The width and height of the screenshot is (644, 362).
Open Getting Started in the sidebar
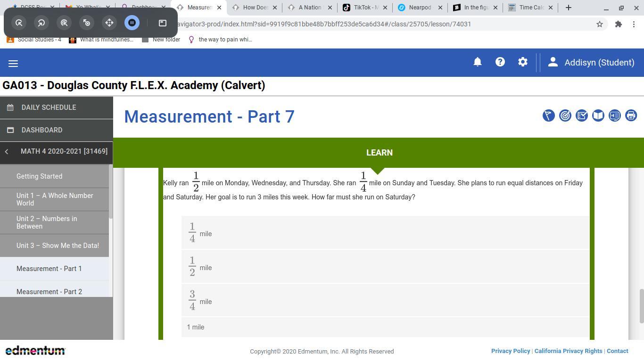pos(54,176)
